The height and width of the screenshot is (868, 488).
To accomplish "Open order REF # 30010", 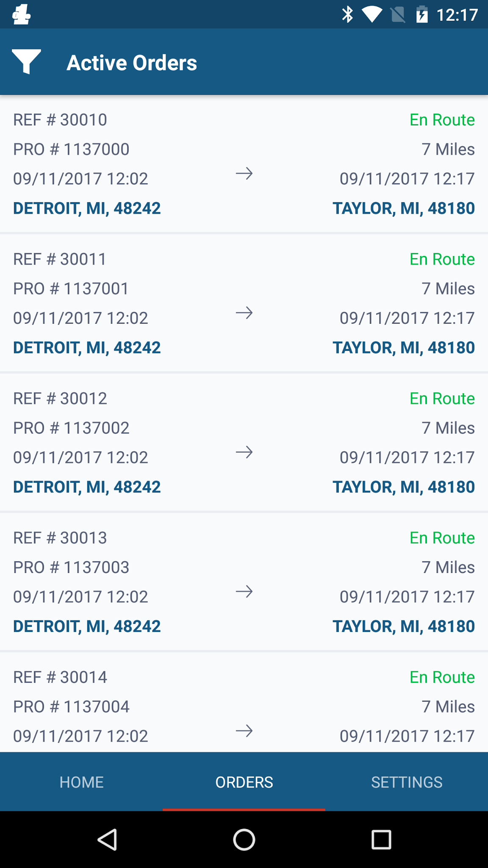I will (x=60, y=120).
